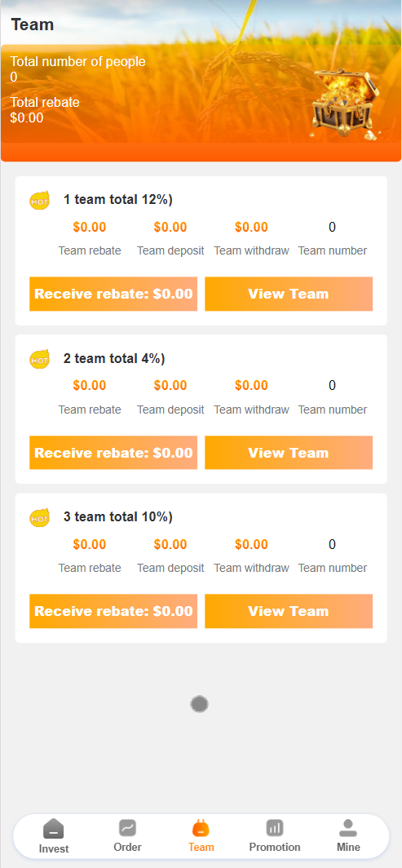The image size is (402, 868).
Task: View Team for 1 team level
Action: [289, 294]
